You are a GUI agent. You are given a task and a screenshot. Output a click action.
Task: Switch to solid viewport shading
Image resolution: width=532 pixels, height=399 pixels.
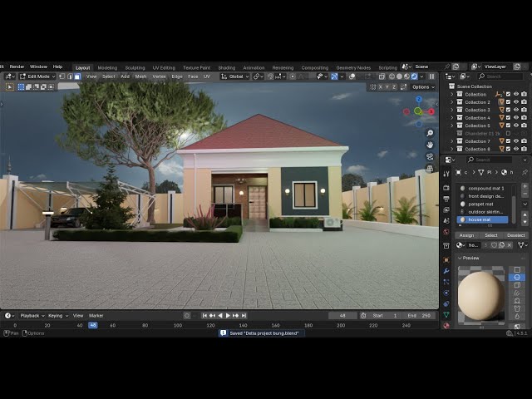pos(399,76)
